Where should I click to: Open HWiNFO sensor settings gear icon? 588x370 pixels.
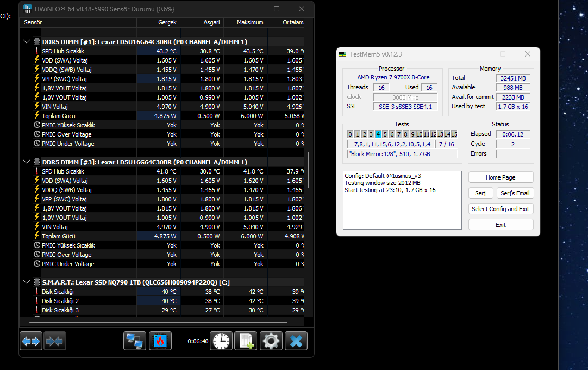coord(271,341)
